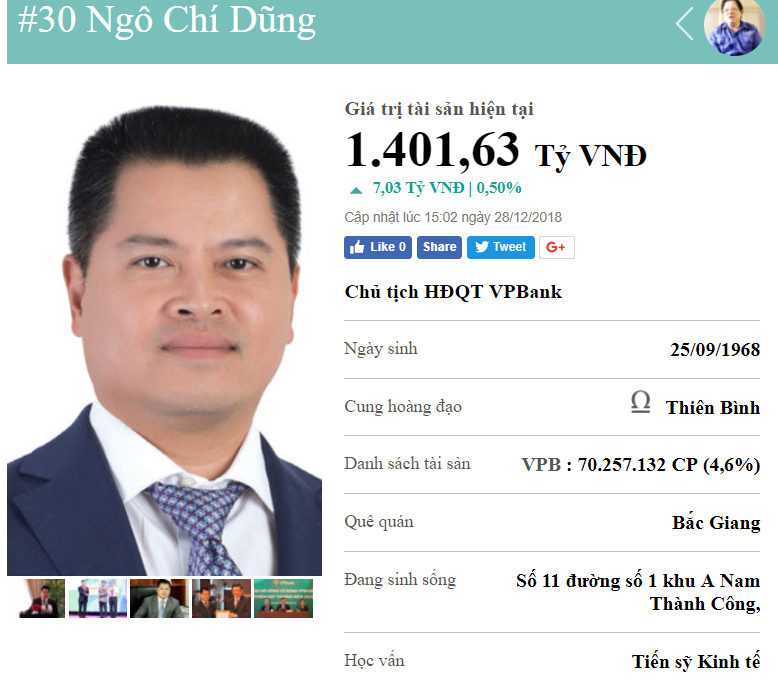Screen dimensions: 778x686
Task: Click the Facebook Like button
Action: (x=378, y=247)
